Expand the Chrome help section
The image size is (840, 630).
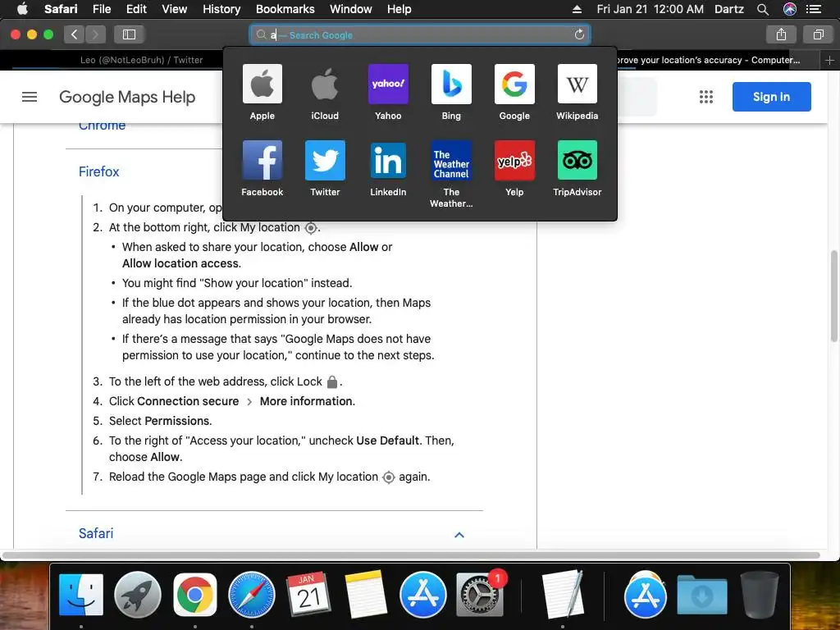tap(102, 126)
